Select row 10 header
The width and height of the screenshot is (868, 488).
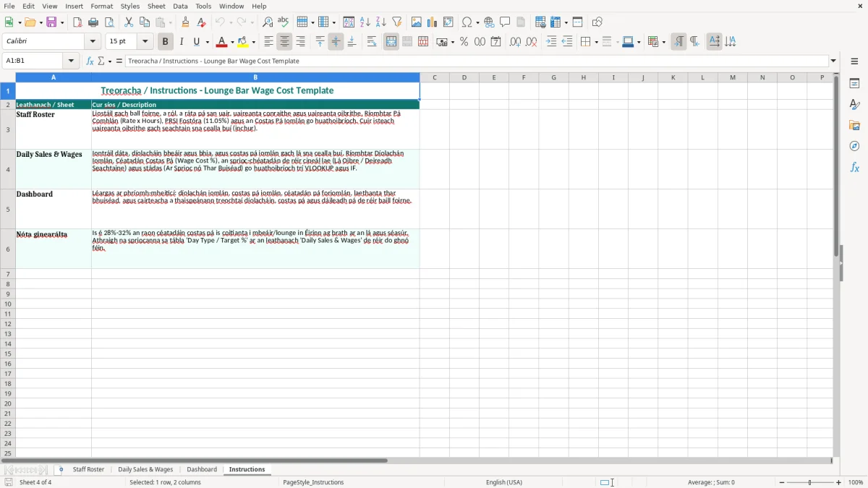(x=8, y=304)
